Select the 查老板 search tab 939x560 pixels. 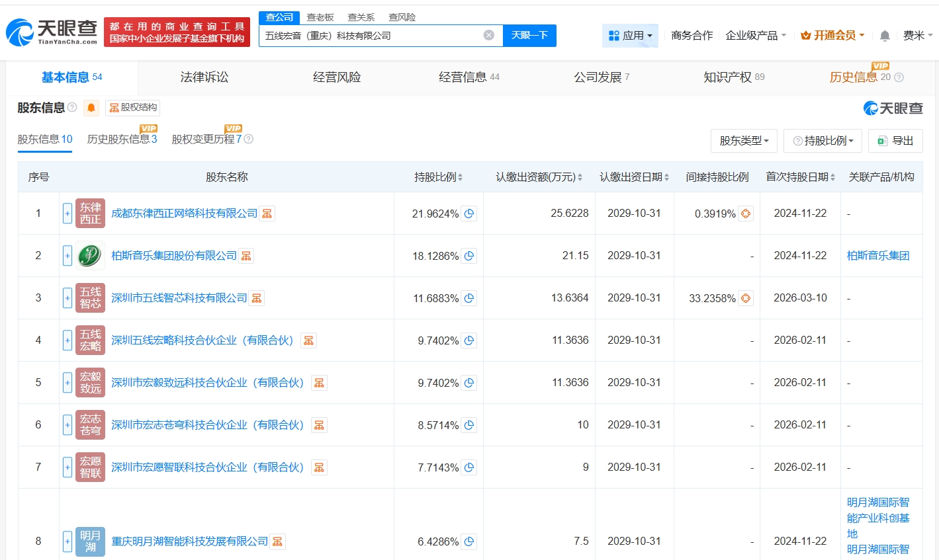pyautogui.click(x=320, y=17)
